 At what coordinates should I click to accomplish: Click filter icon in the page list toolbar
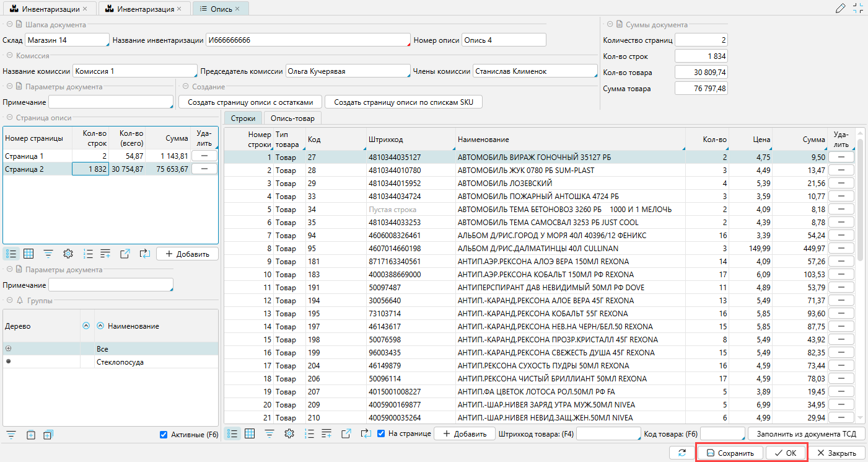point(48,254)
